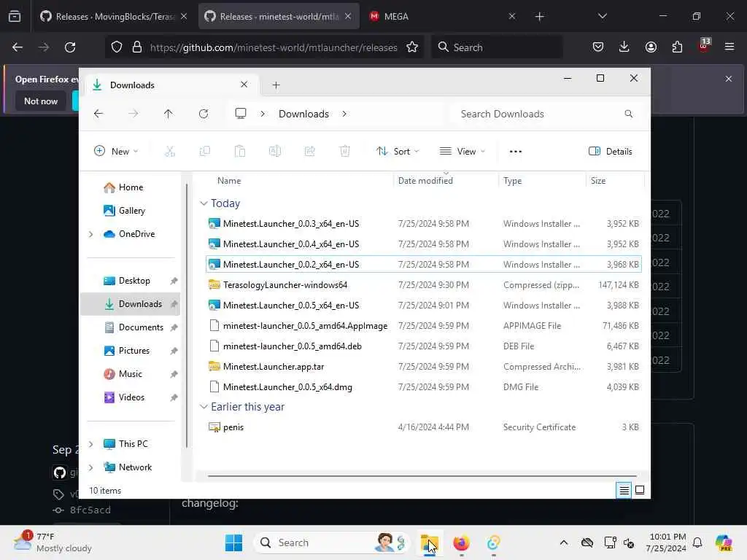Open Firefox account icon
The width and height of the screenshot is (747, 560).
pos(651,47)
